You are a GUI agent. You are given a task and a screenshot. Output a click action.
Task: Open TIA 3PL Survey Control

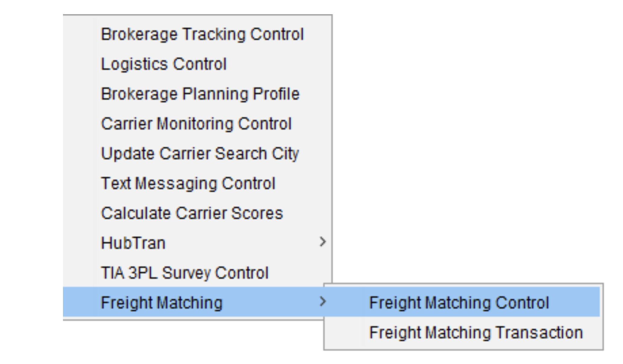click(184, 273)
